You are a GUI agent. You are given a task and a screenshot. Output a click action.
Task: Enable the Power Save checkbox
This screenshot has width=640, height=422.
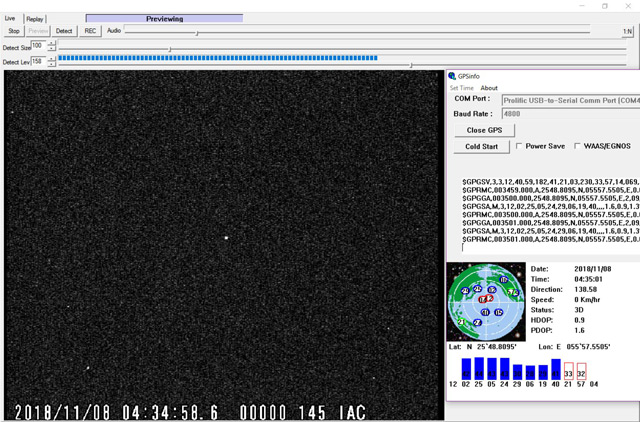(520, 146)
